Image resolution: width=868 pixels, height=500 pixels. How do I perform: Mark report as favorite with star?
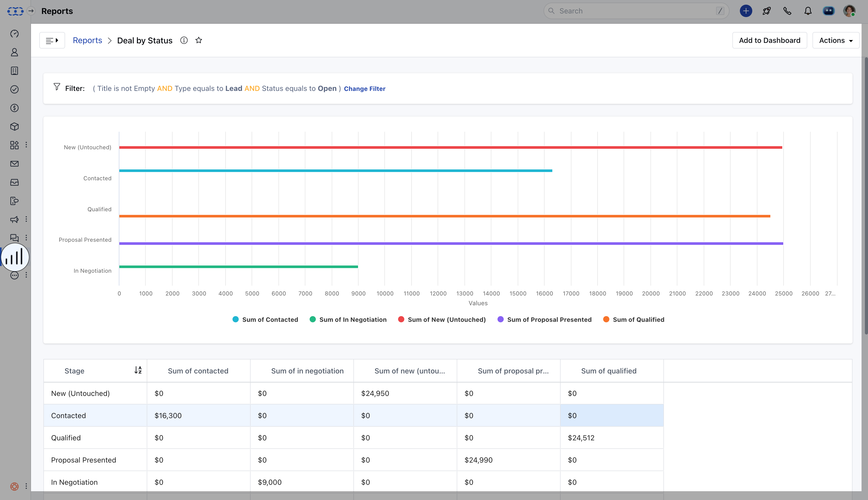[199, 40]
